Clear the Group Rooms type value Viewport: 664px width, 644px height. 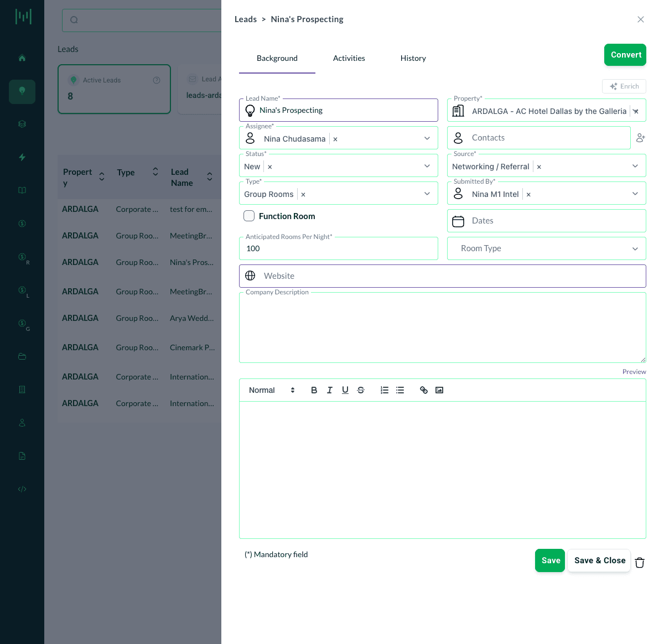click(x=303, y=195)
